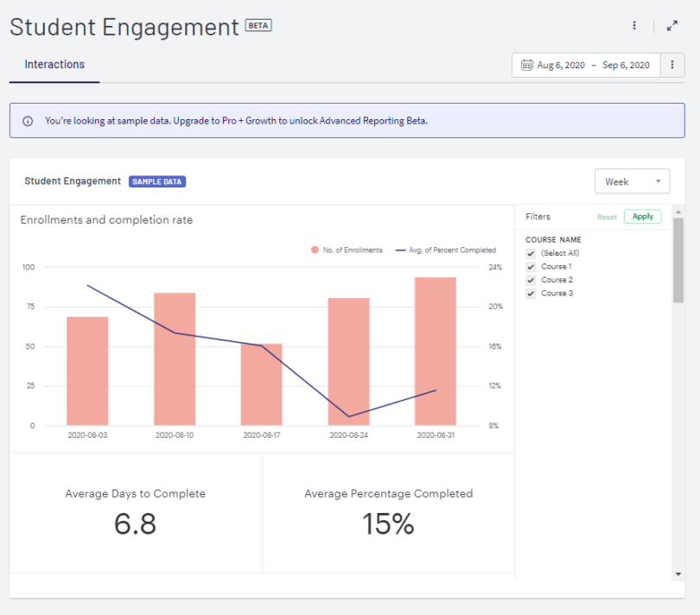This screenshot has width=700, height=615.
Task: Uncheck the Course 1 checkbox
Action: pos(530,266)
